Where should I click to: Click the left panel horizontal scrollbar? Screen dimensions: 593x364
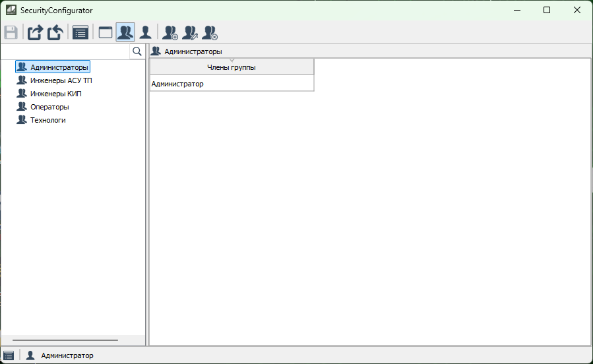coord(65,340)
